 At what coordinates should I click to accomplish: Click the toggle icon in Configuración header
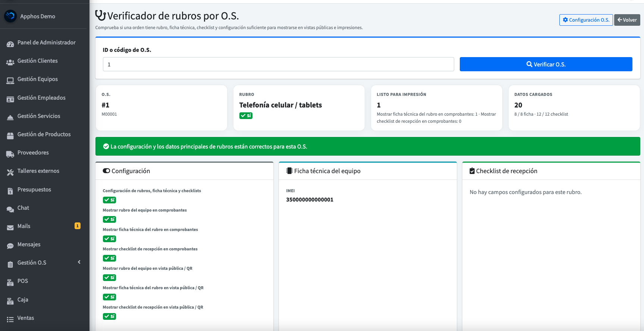107,171
